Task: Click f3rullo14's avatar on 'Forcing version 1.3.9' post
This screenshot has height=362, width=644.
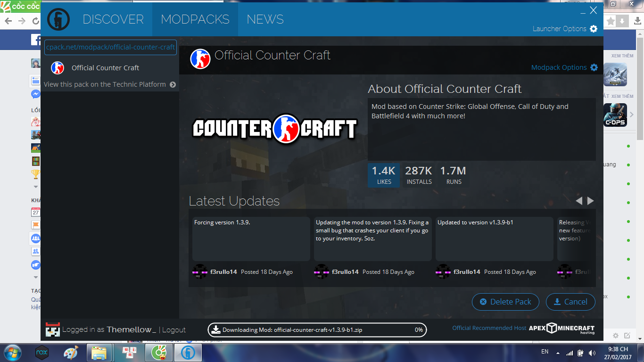Action: click(x=200, y=271)
